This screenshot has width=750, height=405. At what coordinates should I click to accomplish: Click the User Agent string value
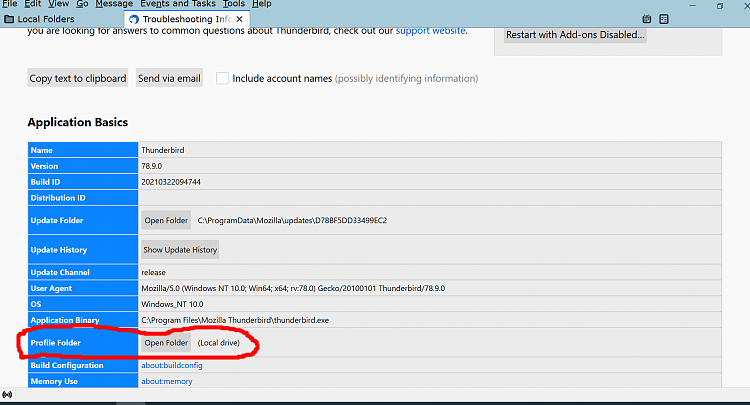[293, 288]
